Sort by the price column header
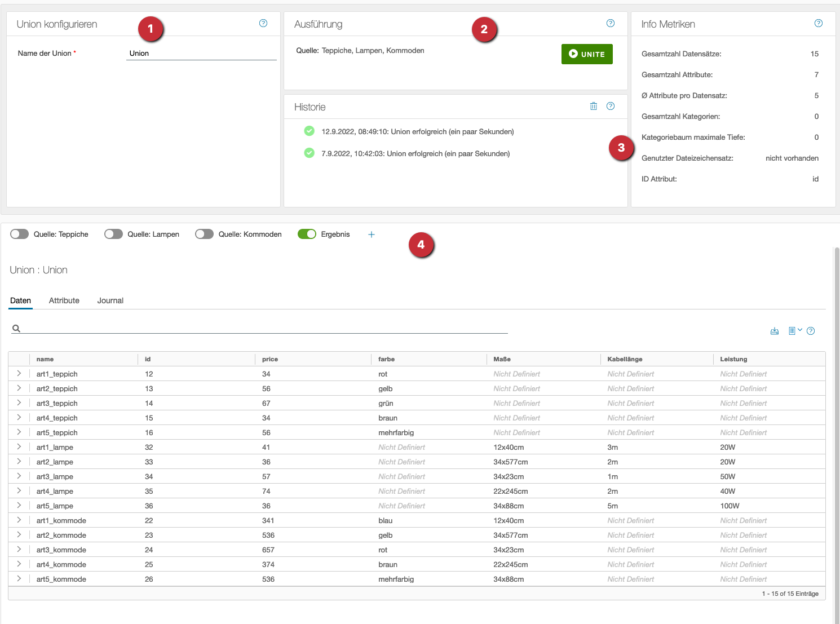 [270, 359]
